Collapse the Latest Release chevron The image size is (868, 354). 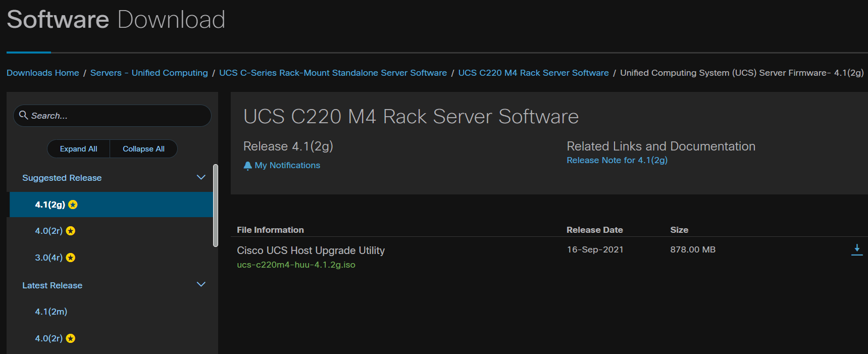point(201,284)
